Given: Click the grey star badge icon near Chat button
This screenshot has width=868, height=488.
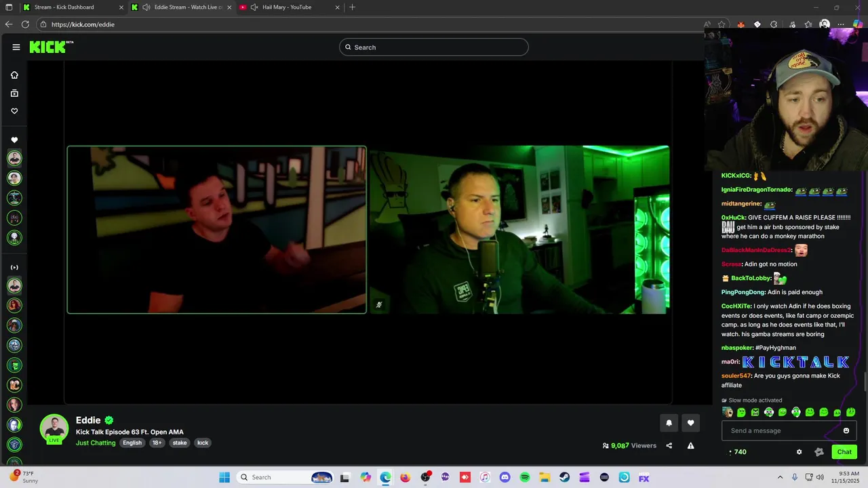Looking at the screenshot, I should (819, 452).
